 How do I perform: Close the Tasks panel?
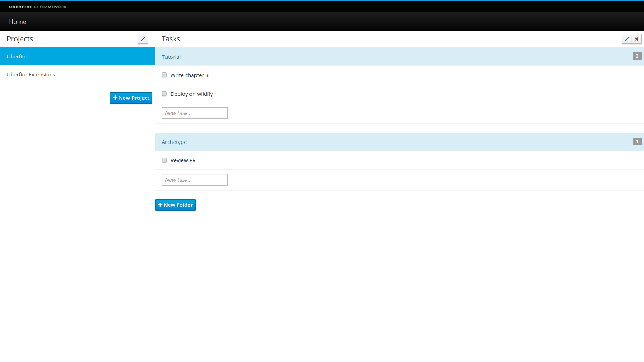click(637, 39)
